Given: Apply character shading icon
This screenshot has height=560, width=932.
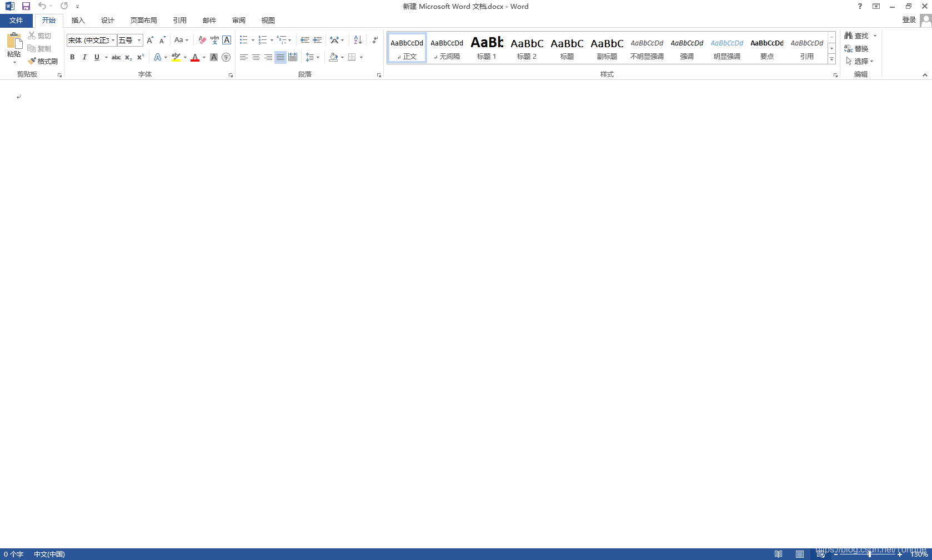Looking at the screenshot, I should point(214,57).
